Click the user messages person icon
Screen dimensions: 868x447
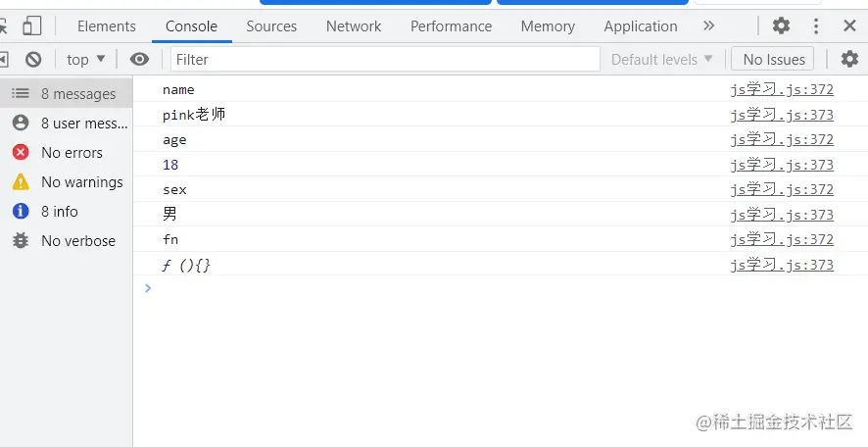click(x=21, y=123)
